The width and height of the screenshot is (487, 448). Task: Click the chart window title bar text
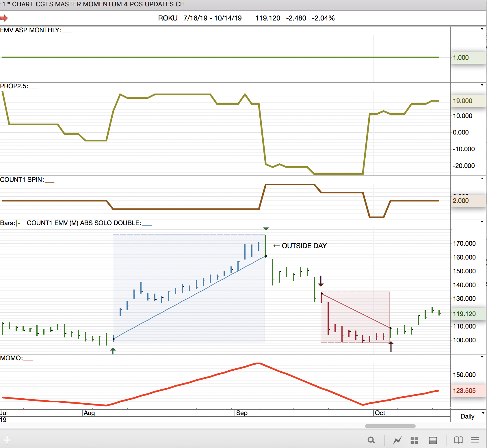[x=94, y=4]
